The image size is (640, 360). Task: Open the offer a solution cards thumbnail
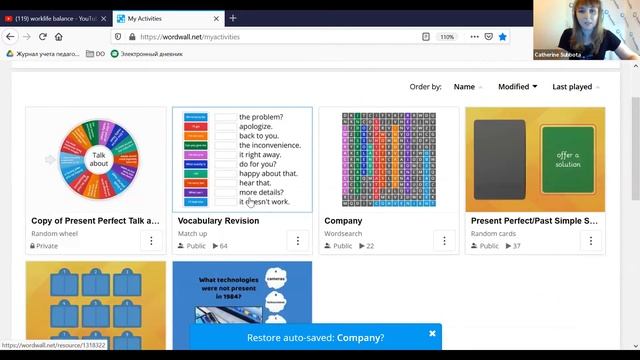[535, 160]
